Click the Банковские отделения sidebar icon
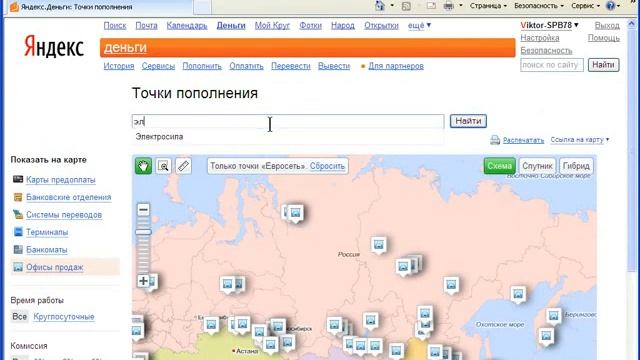 click(x=18, y=197)
